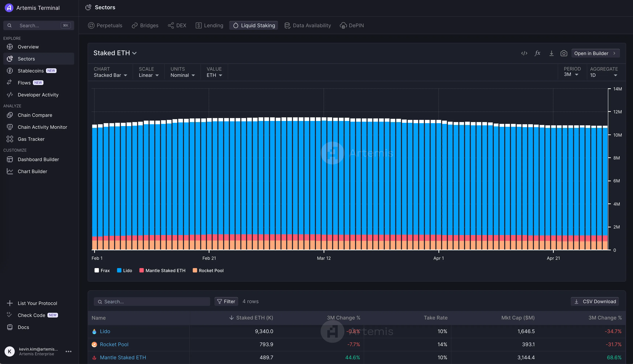Switch to the Bridges tab
The width and height of the screenshot is (633, 364).
point(145,25)
